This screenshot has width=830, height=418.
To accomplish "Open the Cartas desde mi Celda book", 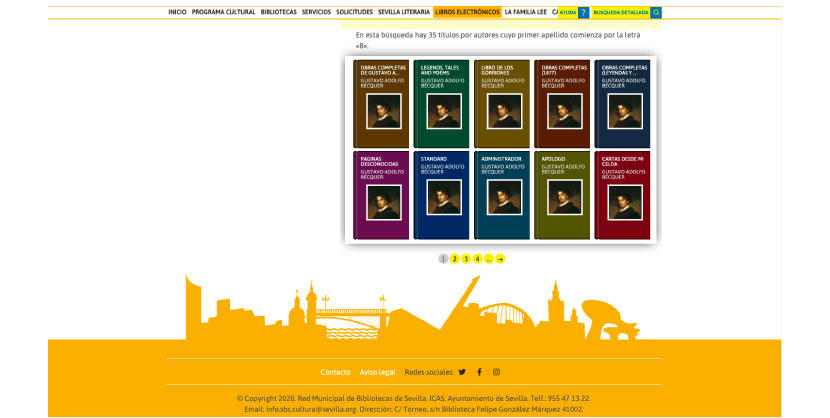I will (622, 195).
